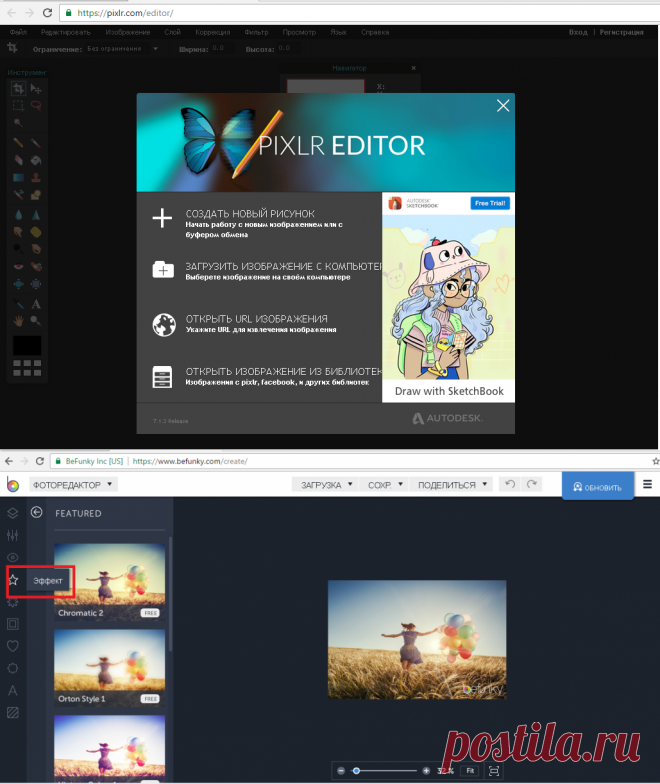Go back in the BeFunky browser window
660x784 pixels.
pos(8,461)
